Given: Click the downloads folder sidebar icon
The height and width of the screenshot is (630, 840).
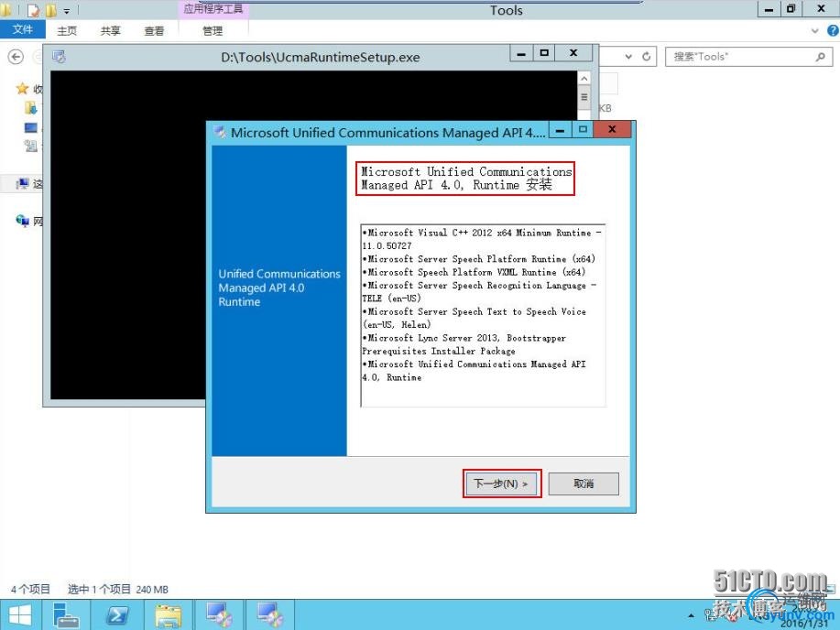Looking at the screenshot, I should point(31,108).
